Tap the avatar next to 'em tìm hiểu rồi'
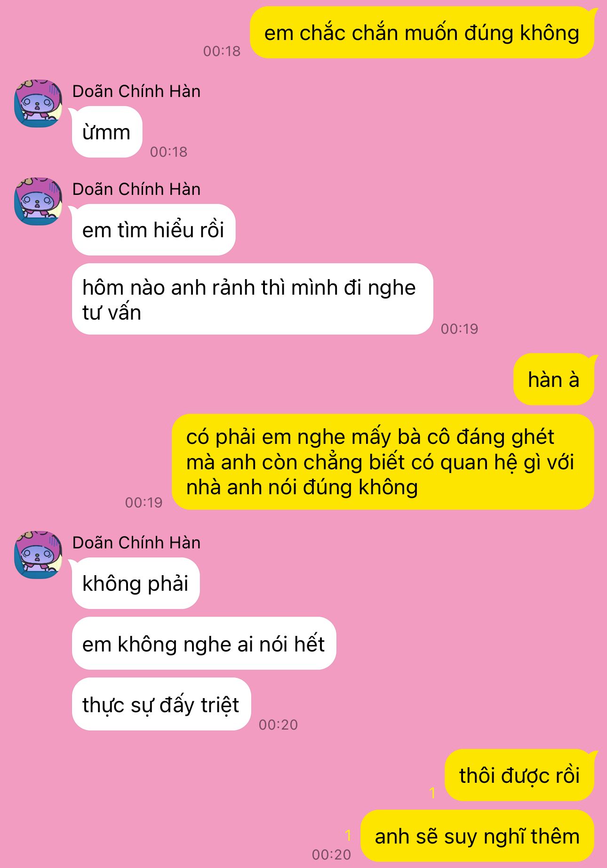The height and width of the screenshot is (868, 607). pos(39,201)
